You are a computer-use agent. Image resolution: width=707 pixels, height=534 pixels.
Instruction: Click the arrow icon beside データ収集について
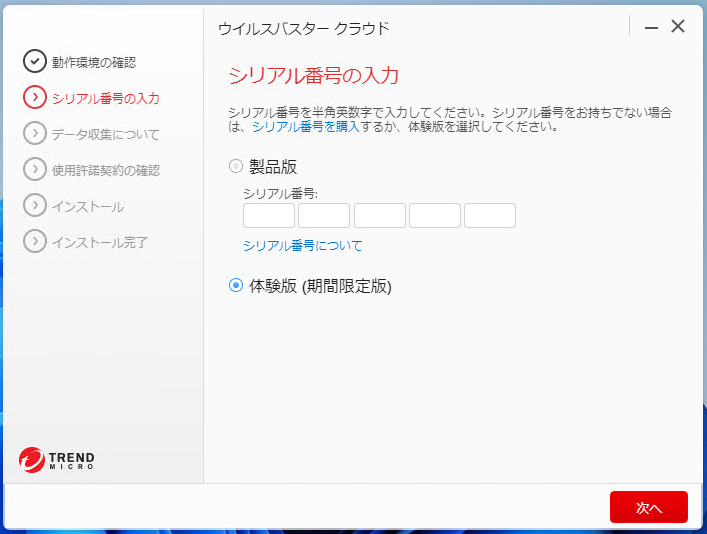click(35, 134)
